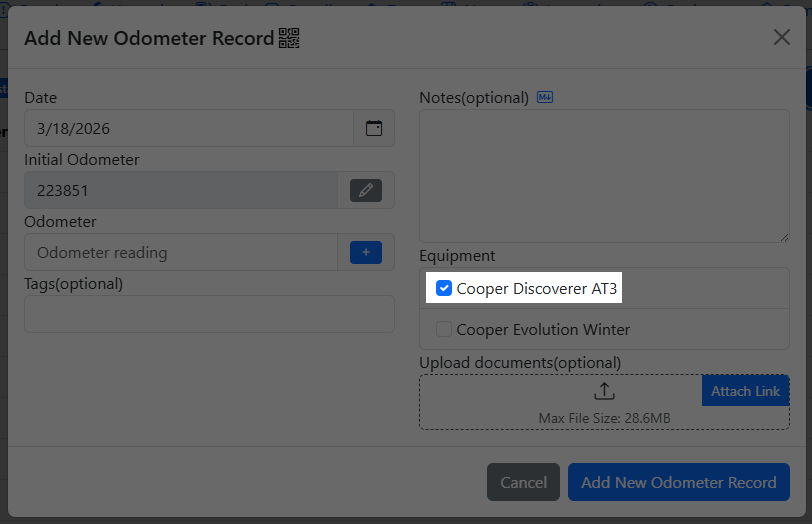The width and height of the screenshot is (812, 524).
Task: Click inside the Notes text area
Action: pyautogui.click(x=603, y=175)
